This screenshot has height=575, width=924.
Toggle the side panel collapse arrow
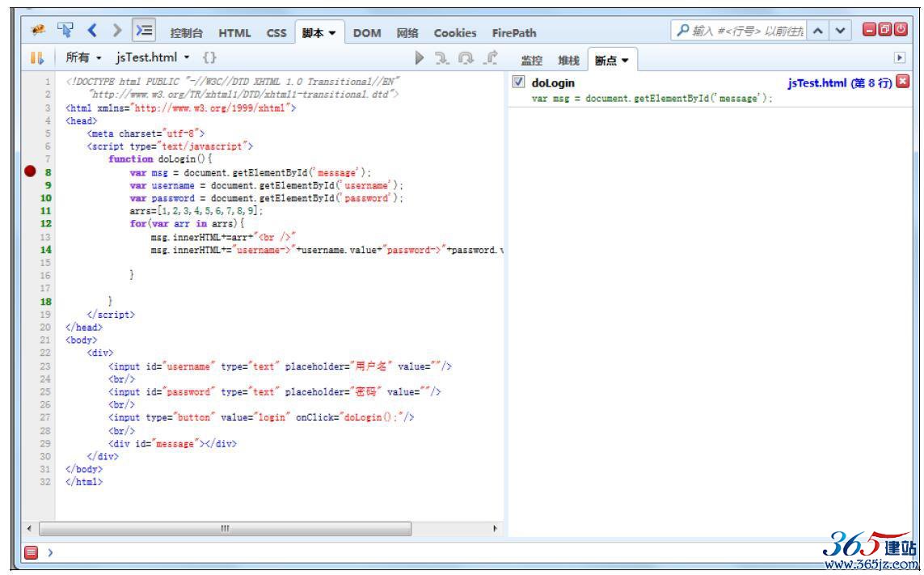point(899,57)
